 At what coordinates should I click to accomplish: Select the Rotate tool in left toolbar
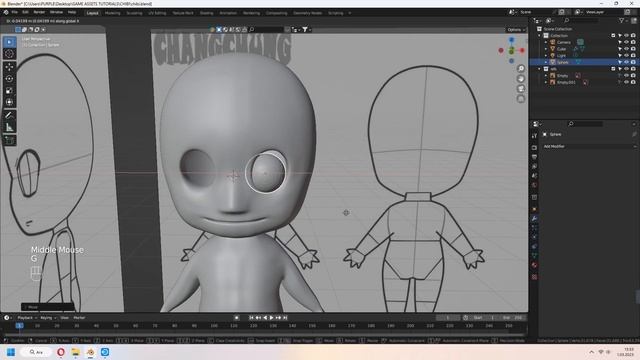click(x=9, y=79)
